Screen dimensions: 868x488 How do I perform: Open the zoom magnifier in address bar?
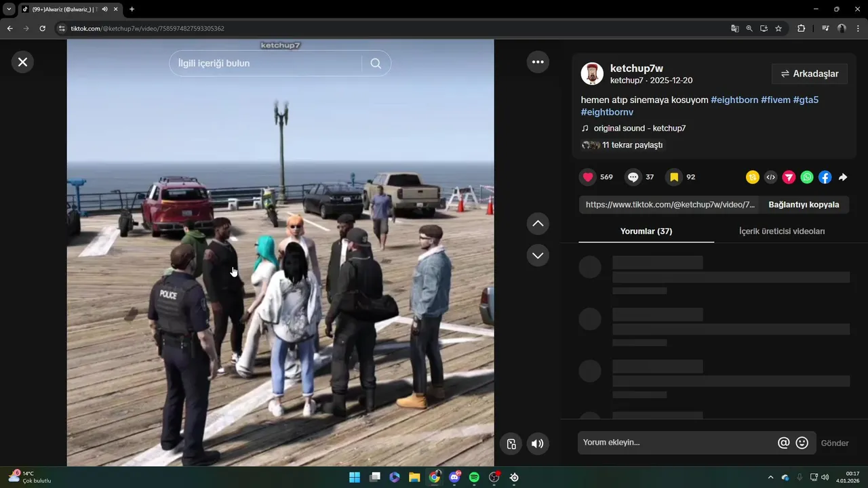pyautogui.click(x=749, y=28)
